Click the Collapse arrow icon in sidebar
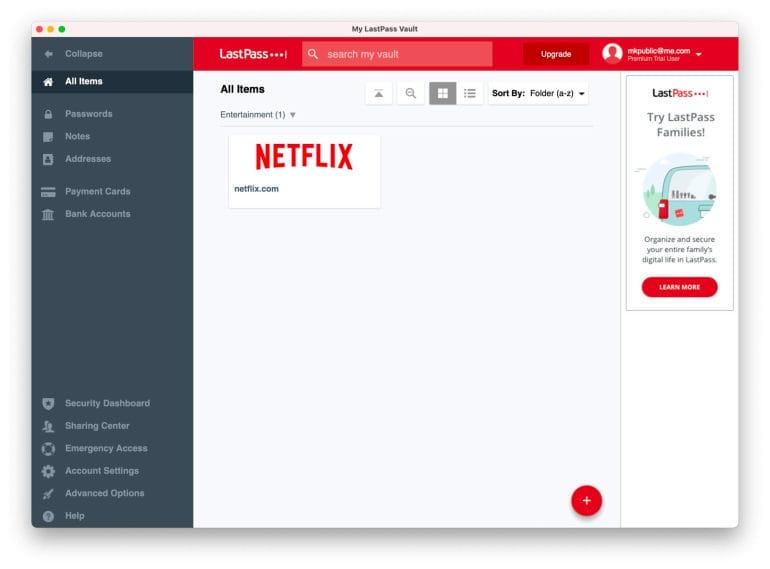770x569 pixels. (48, 54)
